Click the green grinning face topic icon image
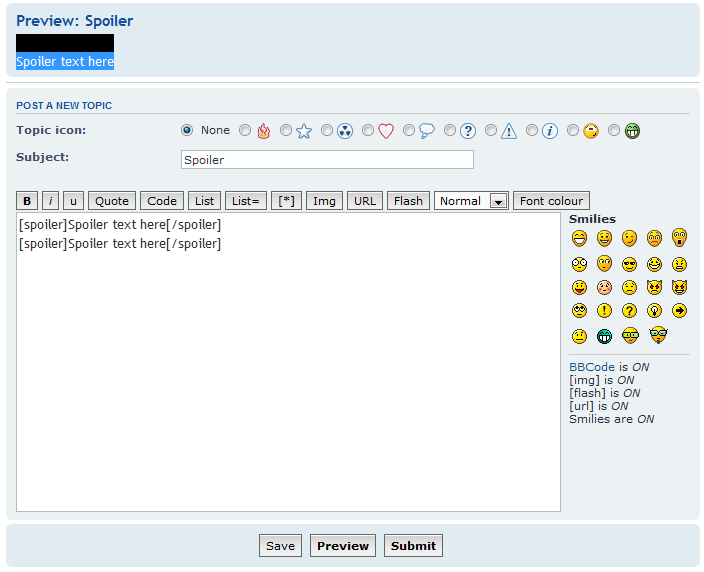Viewport: 704px width, 572px height. (632, 131)
